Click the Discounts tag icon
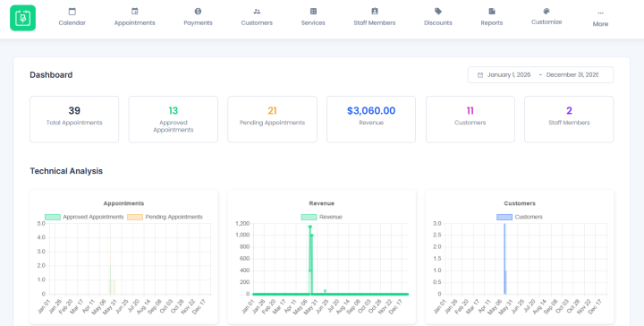This screenshot has width=644, height=326. point(438,12)
